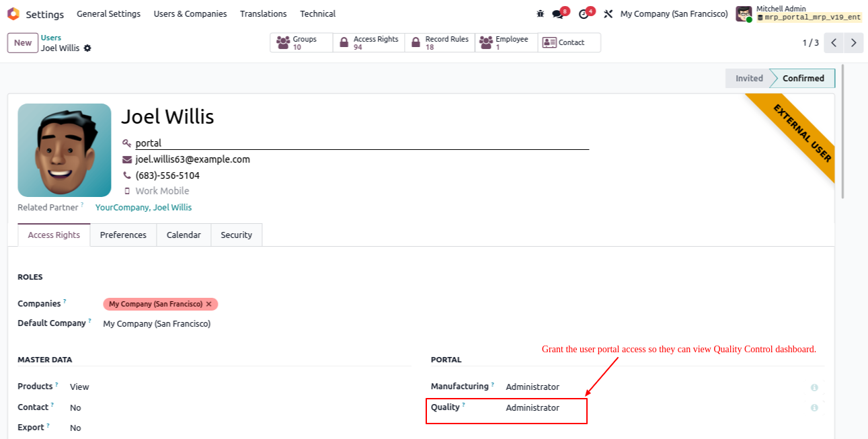Switch to the Preferences tab

tap(123, 235)
